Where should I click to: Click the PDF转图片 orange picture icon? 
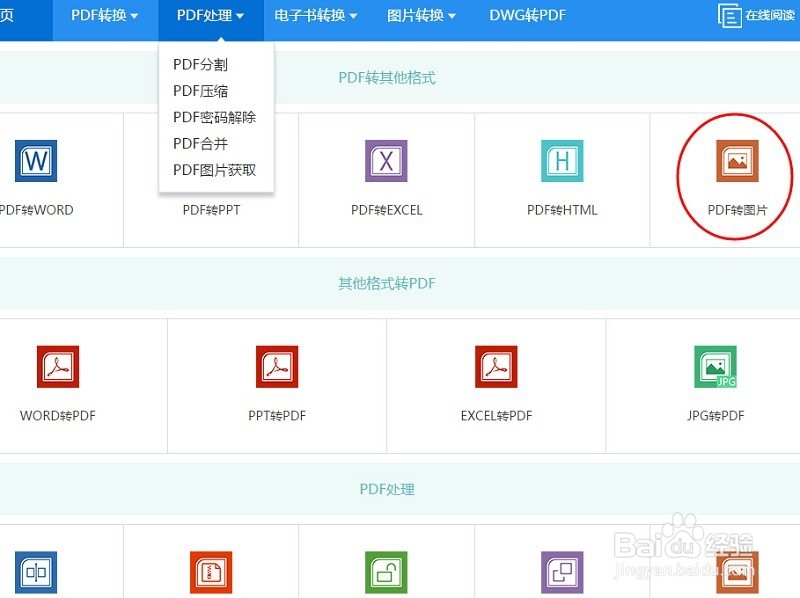pos(737,161)
